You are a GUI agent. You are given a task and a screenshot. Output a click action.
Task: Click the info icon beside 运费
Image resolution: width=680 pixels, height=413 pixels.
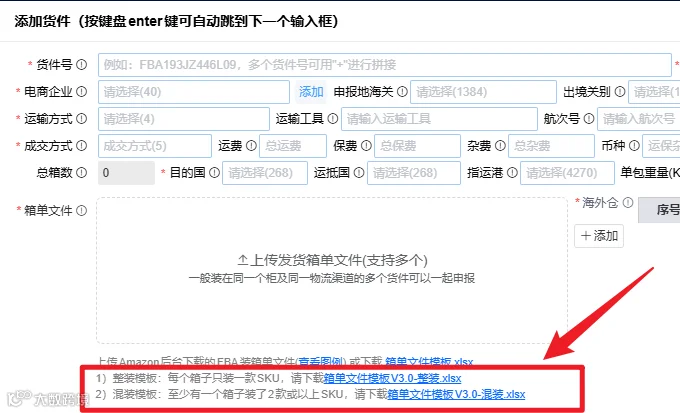click(251, 146)
